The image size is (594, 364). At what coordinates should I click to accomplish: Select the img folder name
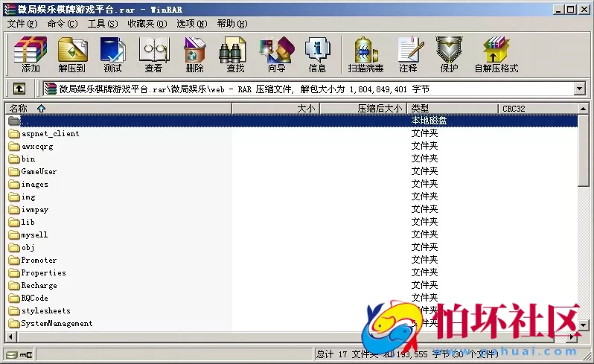pyautogui.click(x=28, y=197)
